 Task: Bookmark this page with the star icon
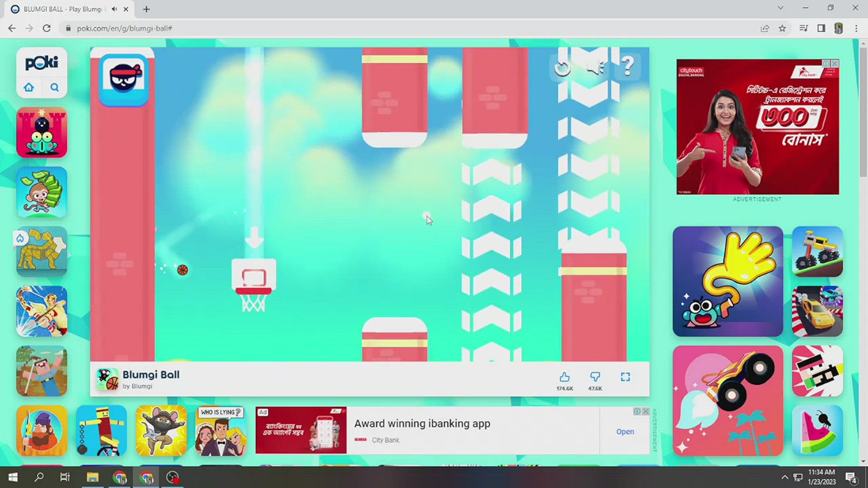tap(782, 28)
